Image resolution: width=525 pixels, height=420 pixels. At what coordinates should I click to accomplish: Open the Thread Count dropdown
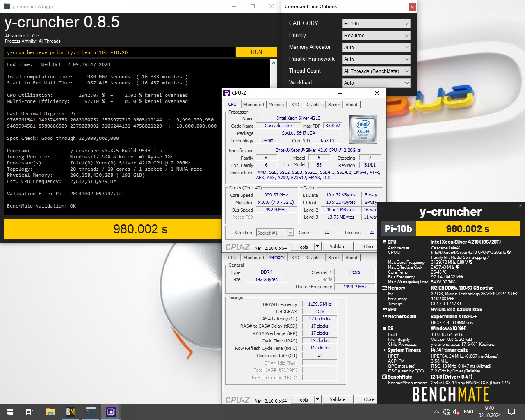[376, 71]
